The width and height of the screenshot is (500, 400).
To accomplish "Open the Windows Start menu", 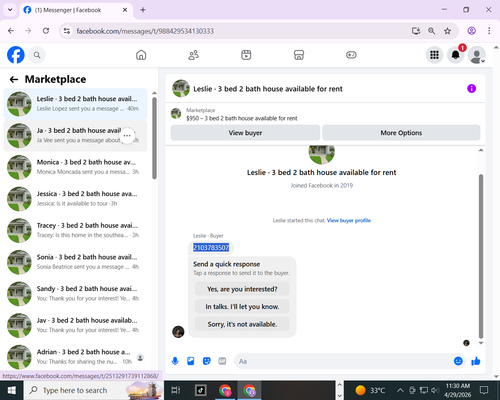I will click(x=12, y=390).
